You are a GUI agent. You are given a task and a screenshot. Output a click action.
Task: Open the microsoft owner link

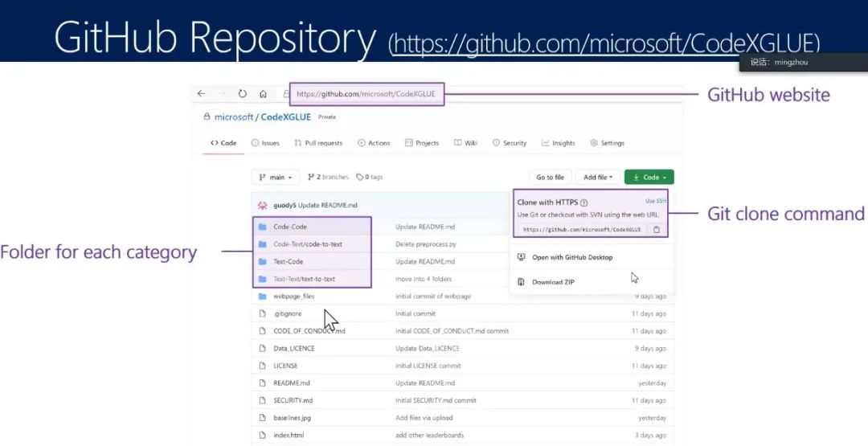(x=234, y=117)
